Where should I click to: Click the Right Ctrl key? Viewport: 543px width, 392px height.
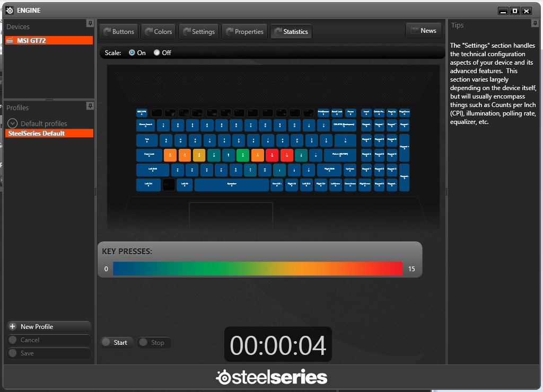[x=321, y=185]
